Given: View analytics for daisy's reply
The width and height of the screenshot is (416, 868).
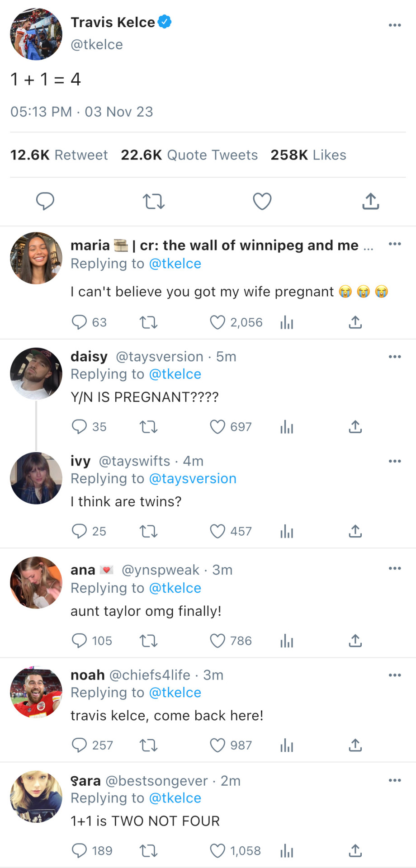Looking at the screenshot, I should [287, 427].
